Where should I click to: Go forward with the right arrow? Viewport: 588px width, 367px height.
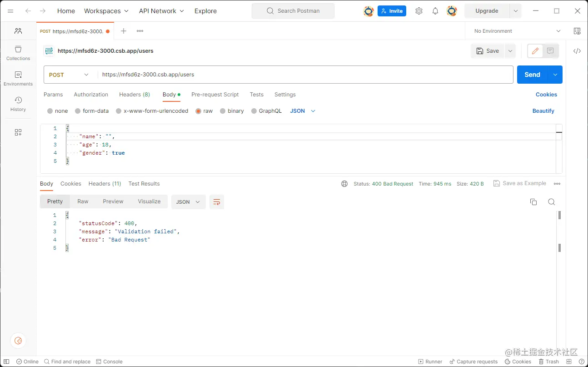43,11
